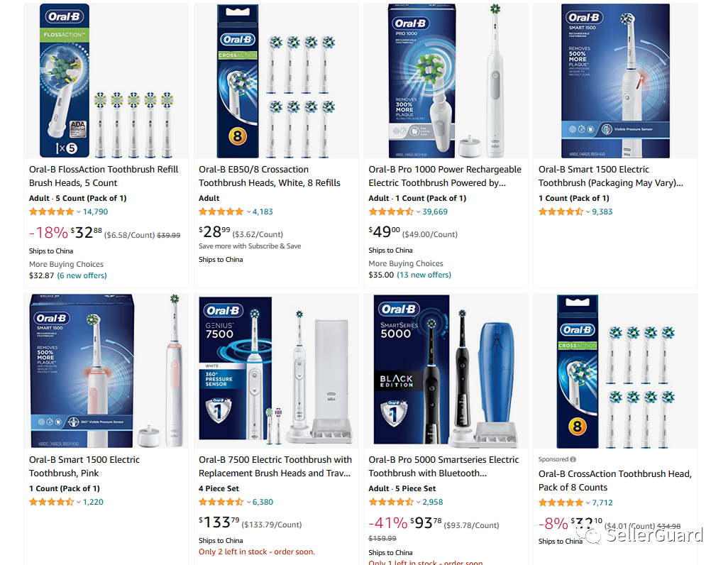The width and height of the screenshot is (728, 565).
Task: Open the pink Smart 1500 product image
Action: tap(106, 371)
